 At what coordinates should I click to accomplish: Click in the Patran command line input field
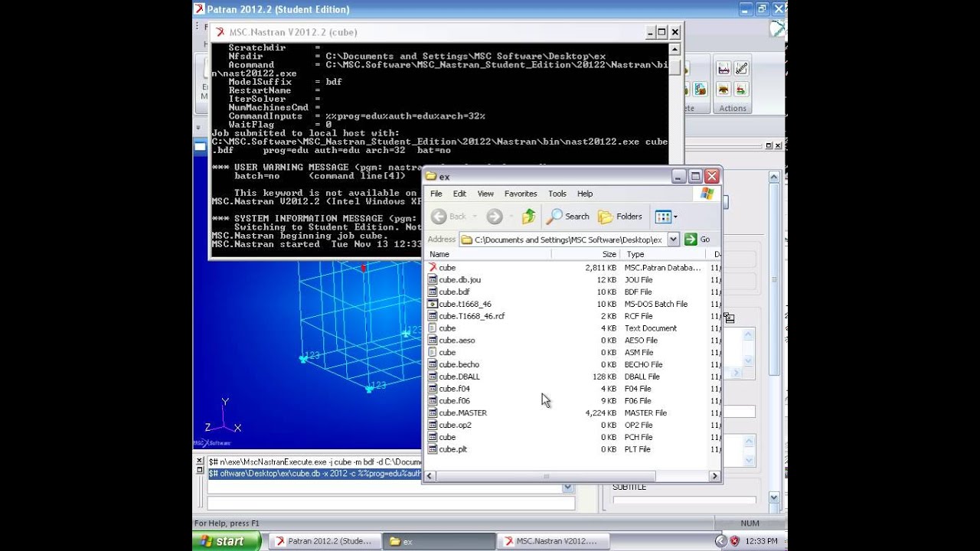pos(390,504)
